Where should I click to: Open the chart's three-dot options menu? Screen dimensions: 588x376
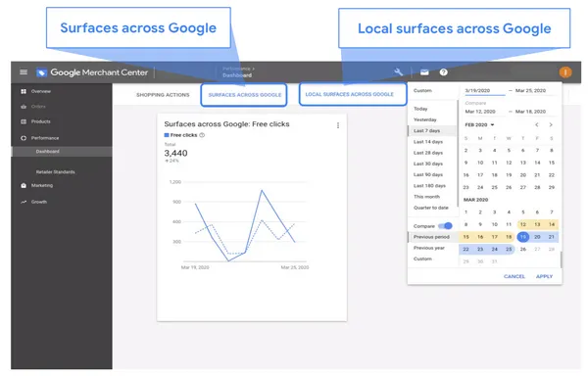coord(338,125)
